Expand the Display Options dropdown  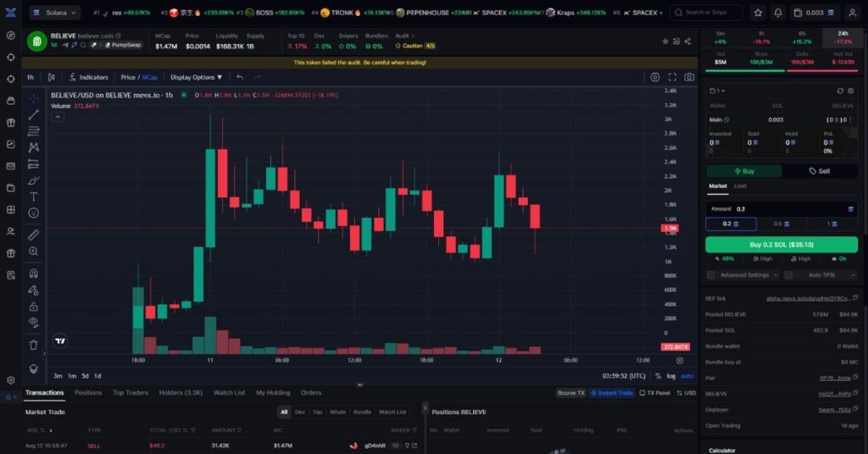point(196,77)
